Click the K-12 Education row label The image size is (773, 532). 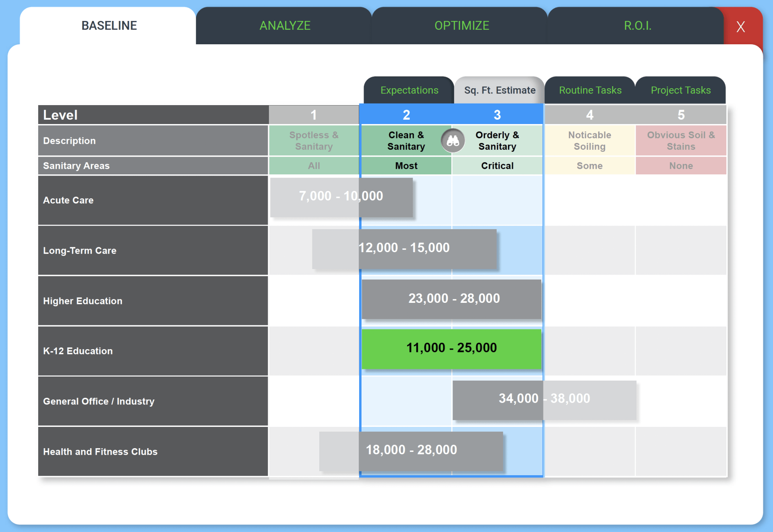click(x=153, y=351)
